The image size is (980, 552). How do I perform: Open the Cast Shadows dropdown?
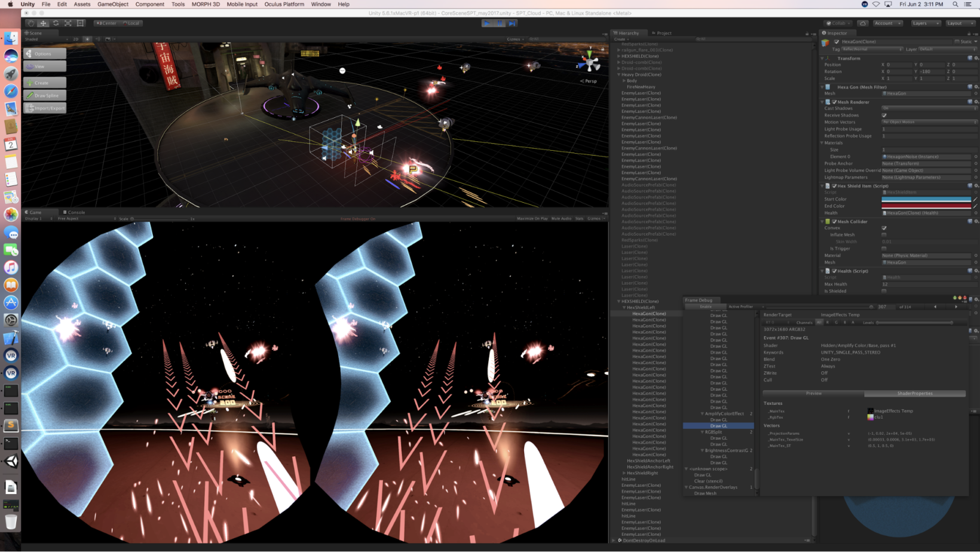point(929,108)
